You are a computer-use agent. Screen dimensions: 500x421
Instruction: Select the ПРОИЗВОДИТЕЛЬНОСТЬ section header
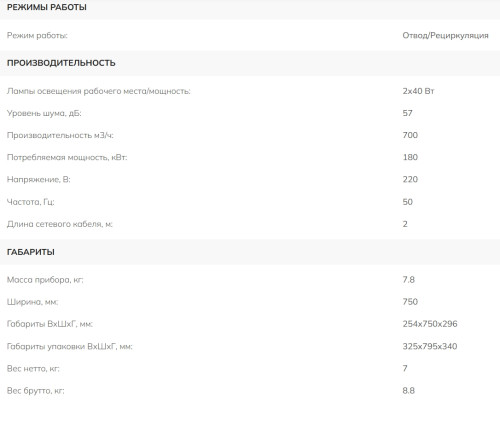pos(61,63)
